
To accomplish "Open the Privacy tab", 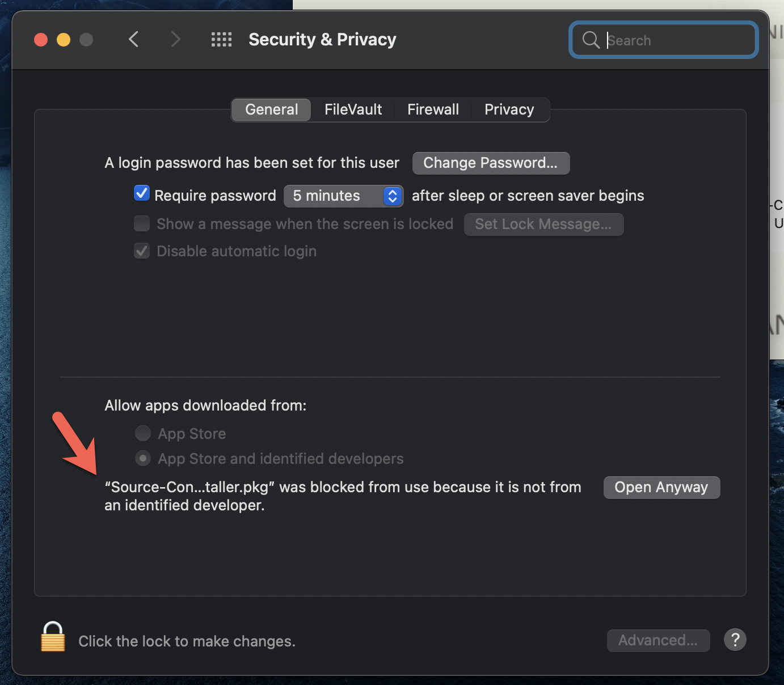I will click(509, 109).
